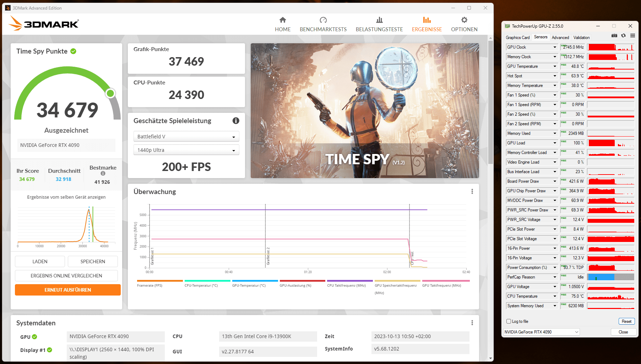Open the NVIDIA GeForce RTX 4090 device selector
The width and height of the screenshot is (641, 364).
tap(542, 332)
